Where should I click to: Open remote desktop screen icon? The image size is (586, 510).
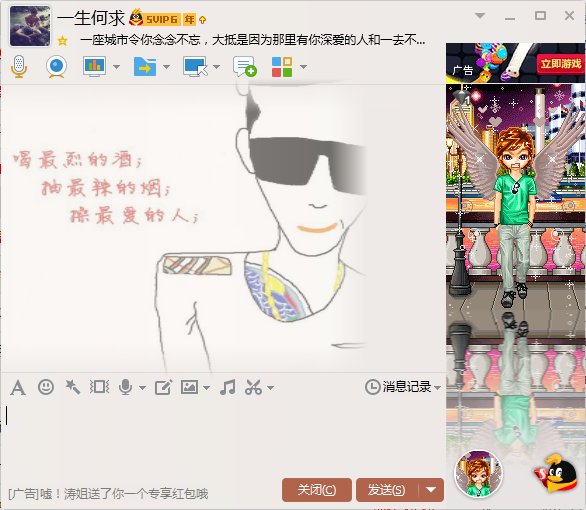[195, 67]
